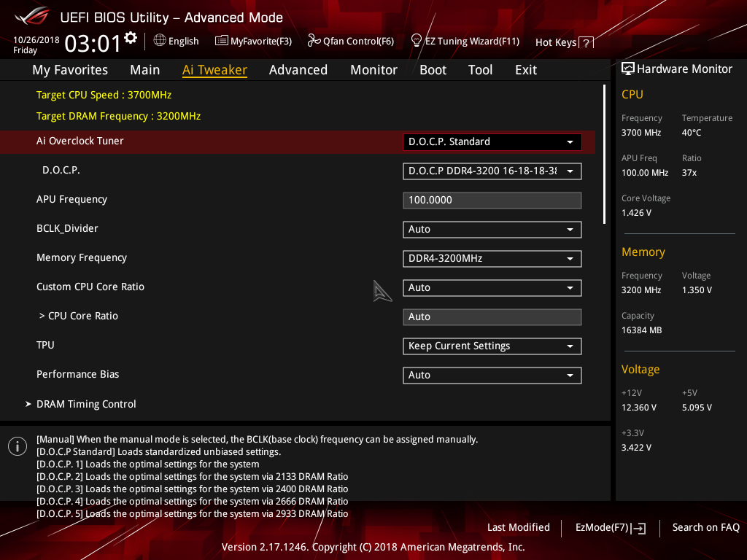The height and width of the screenshot is (560, 747).
Task: Switch to the Main tab
Action: click(145, 70)
